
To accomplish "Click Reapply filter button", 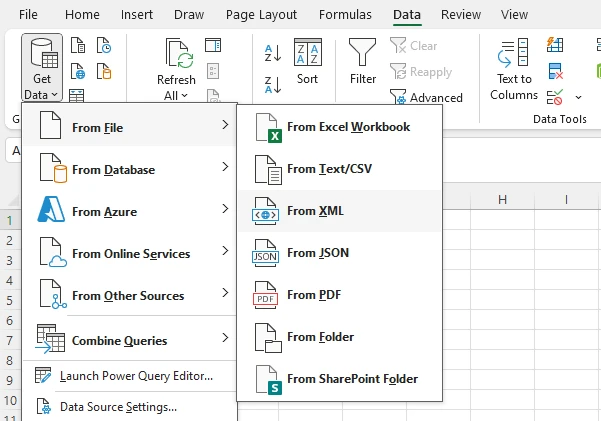I will click(x=421, y=72).
